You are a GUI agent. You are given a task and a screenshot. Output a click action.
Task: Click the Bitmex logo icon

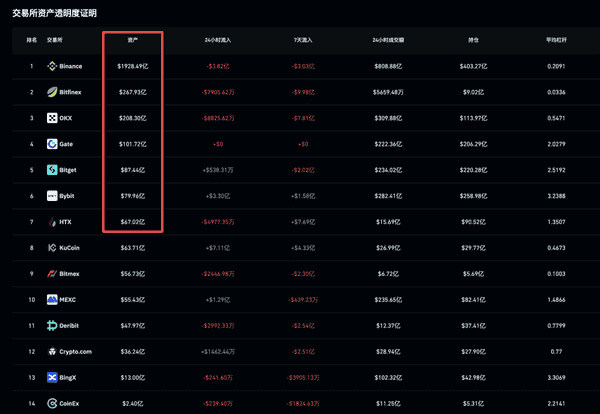(x=53, y=272)
